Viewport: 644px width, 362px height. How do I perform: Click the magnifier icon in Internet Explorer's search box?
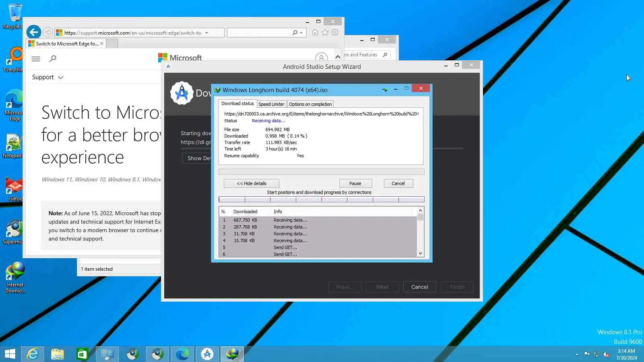coord(295,33)
